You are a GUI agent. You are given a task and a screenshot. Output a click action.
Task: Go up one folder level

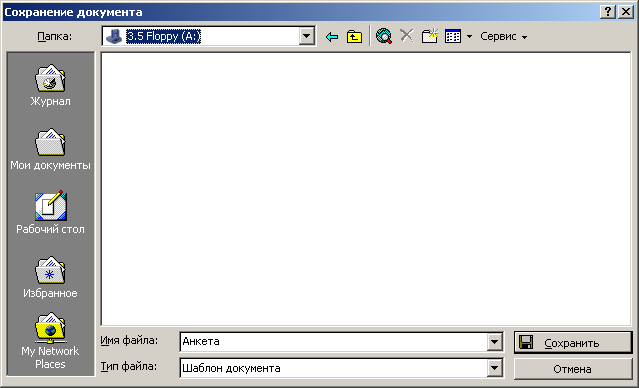pyautogui.click(x=354, y=37)
